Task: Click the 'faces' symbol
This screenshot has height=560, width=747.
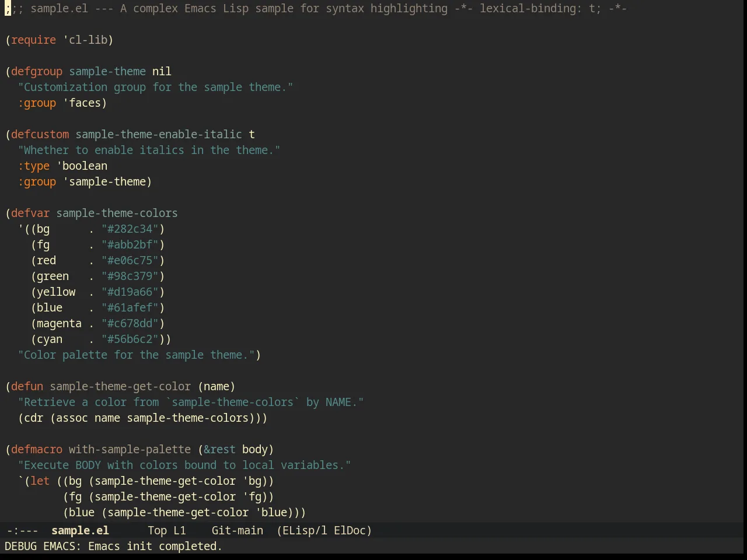Action: 85,103
